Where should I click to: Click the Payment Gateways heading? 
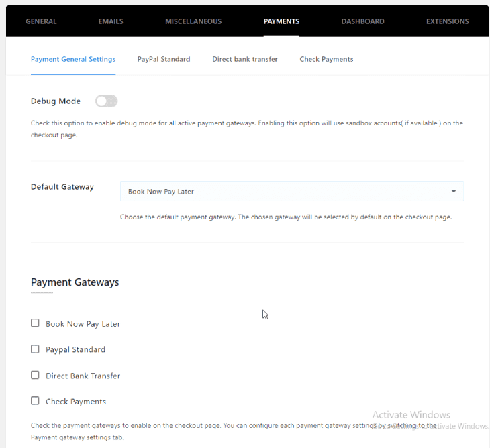(x=75, y=282)
